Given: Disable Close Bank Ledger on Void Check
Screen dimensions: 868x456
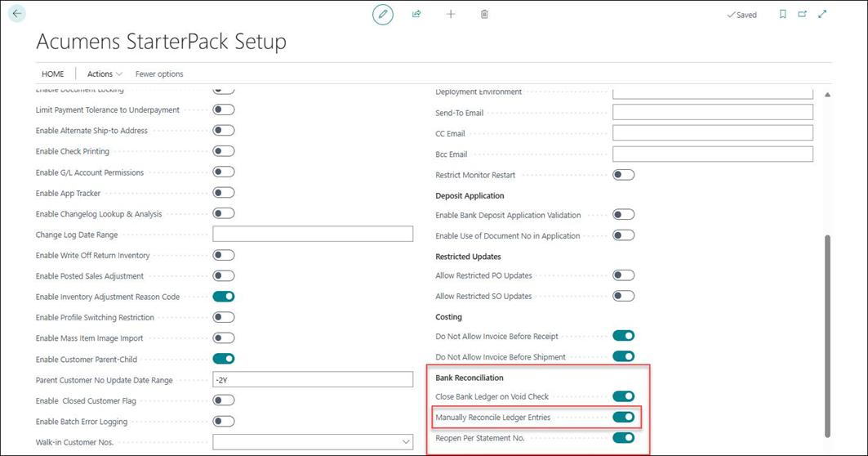Looking at the screenshot, I should point(623,396).
